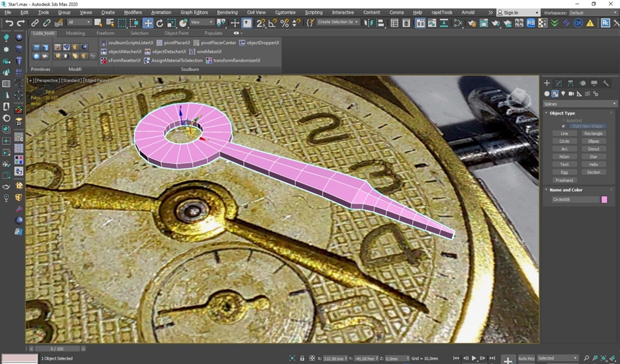This screenshot has width=620, height=364.
Task: Open the Graph Editors menu
Action: (x=194, y=13)
